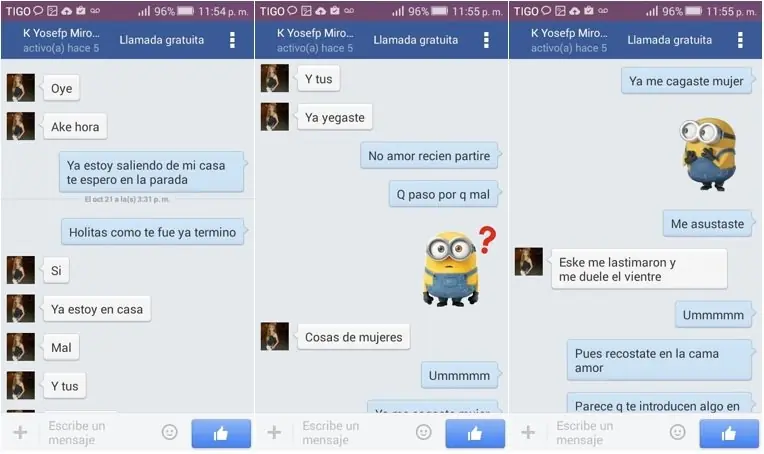Select the 'Ya estoy en casa' bubble
The image size is (764, 454).
pos(97,309)
